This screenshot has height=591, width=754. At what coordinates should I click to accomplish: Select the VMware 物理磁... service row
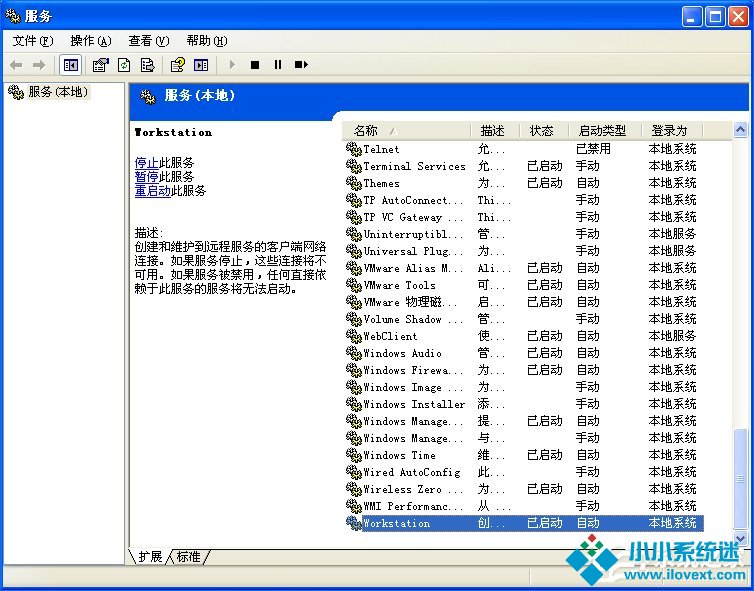(524, 302)
